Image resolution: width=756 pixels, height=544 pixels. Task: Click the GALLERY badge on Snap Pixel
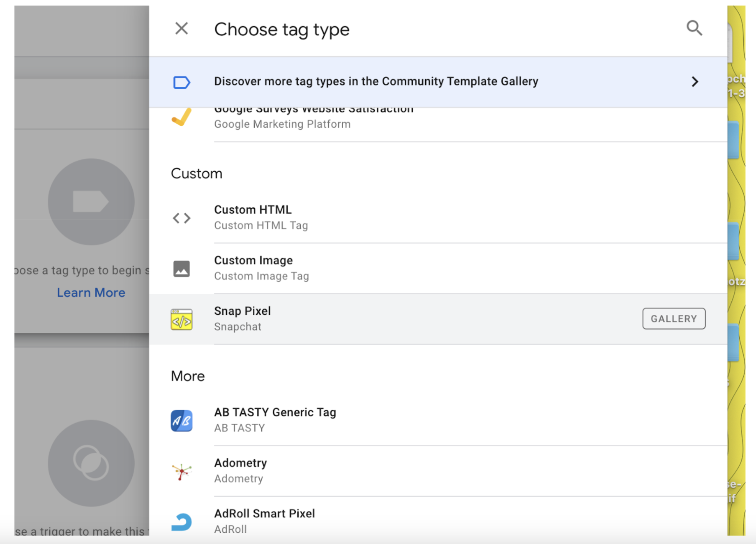[674, 319]
